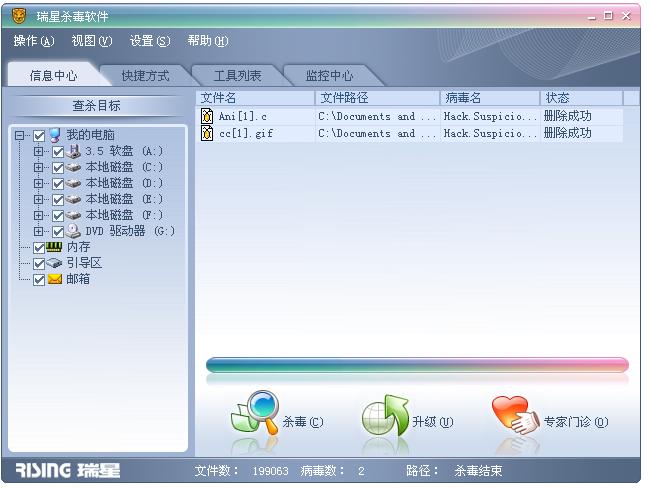Click the 查杀目标 panel header
This screenshot has width=651, height=489.
(96, 105)
